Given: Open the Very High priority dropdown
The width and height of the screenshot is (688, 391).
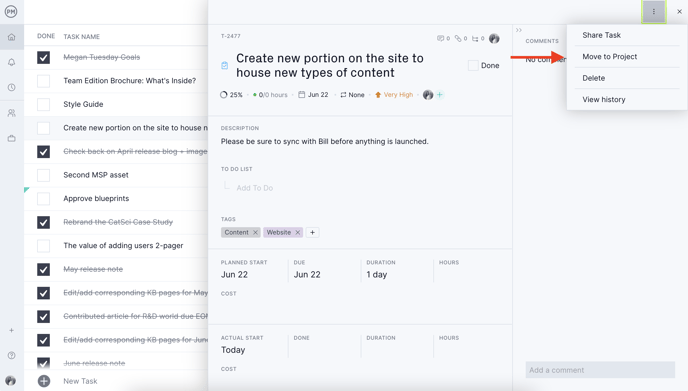Looking at the screenshot, I should [394, 95].
